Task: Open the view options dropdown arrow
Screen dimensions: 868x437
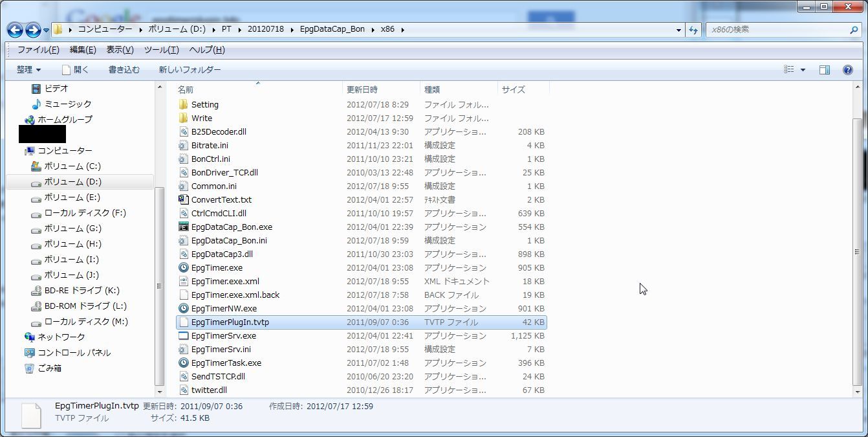Action: (x=803, y=69)
